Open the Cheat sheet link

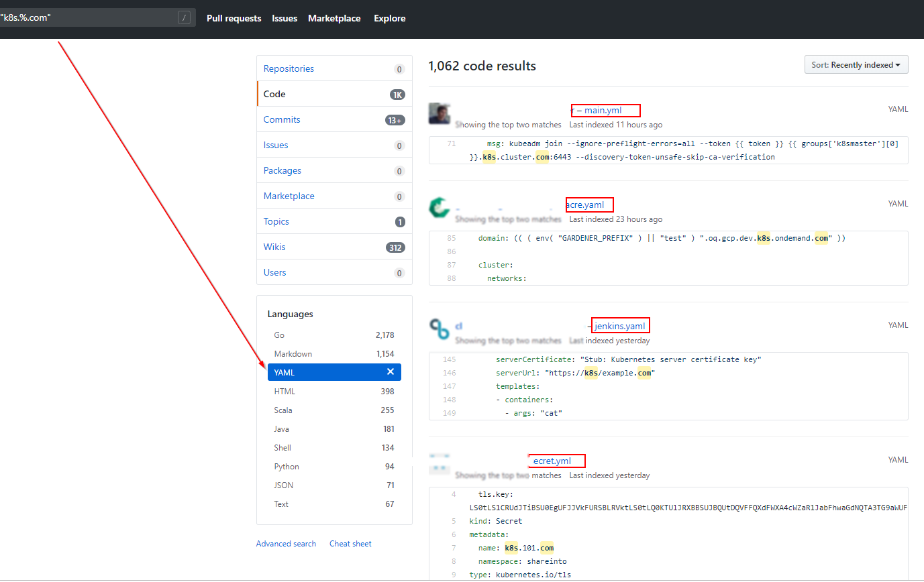(x=350, y=544)
